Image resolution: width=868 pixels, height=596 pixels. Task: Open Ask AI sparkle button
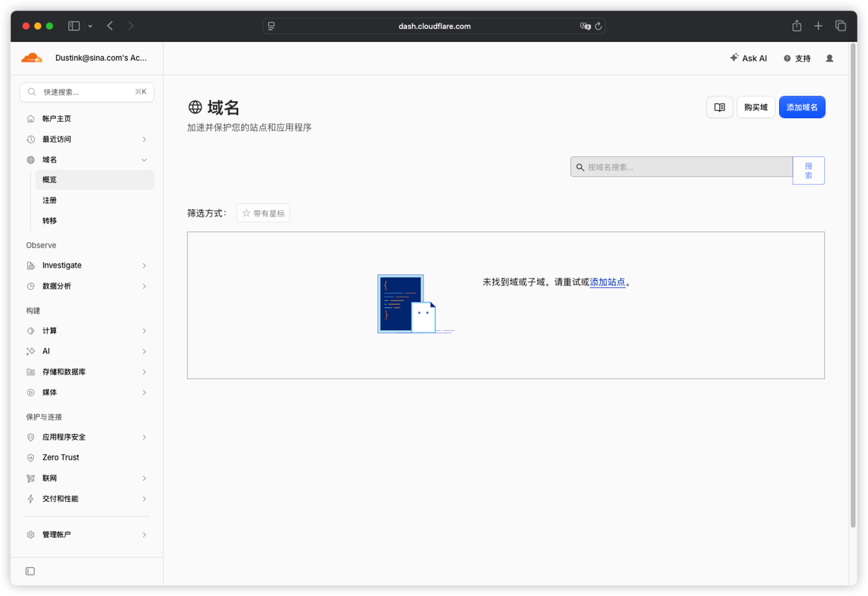click(749, 58)
